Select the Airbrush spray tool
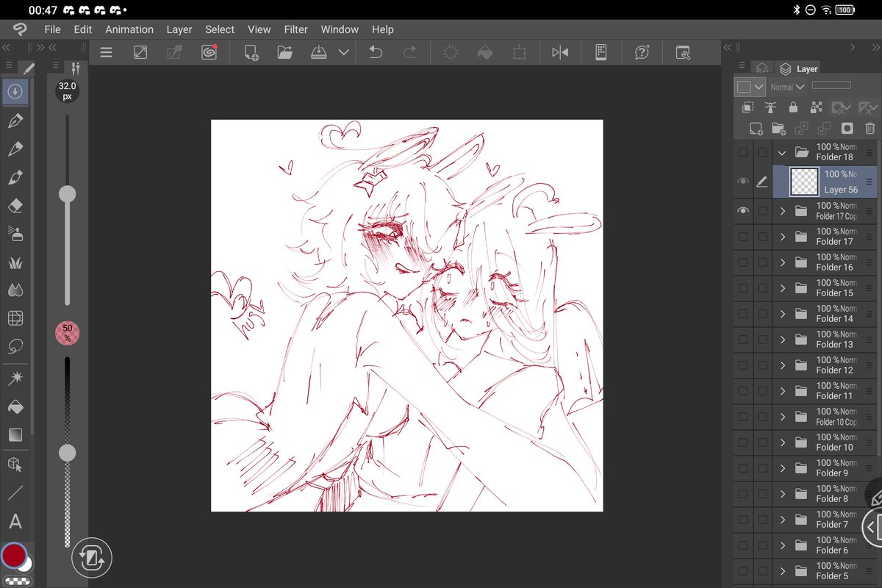The height and width of the screenshot is (588, 882). point(15,234)
